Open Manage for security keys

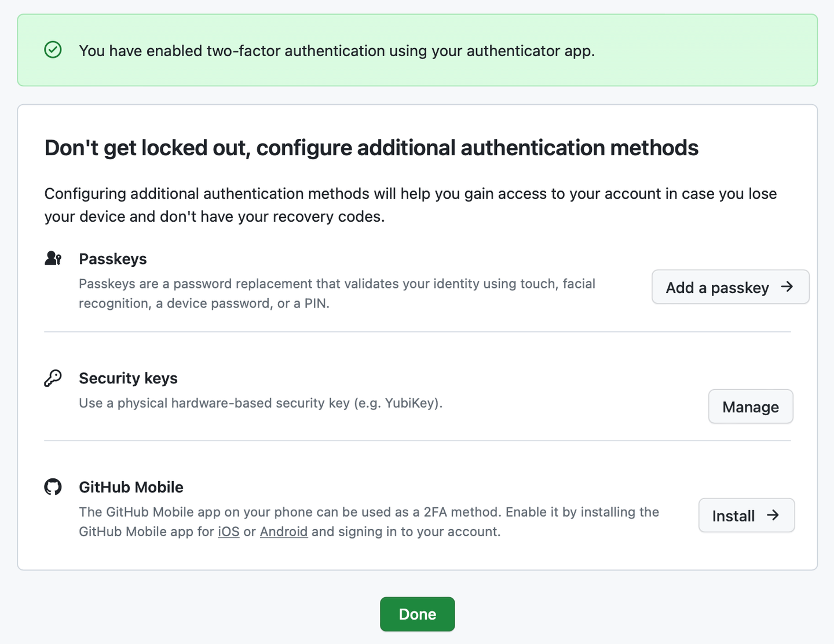[750, 407]
